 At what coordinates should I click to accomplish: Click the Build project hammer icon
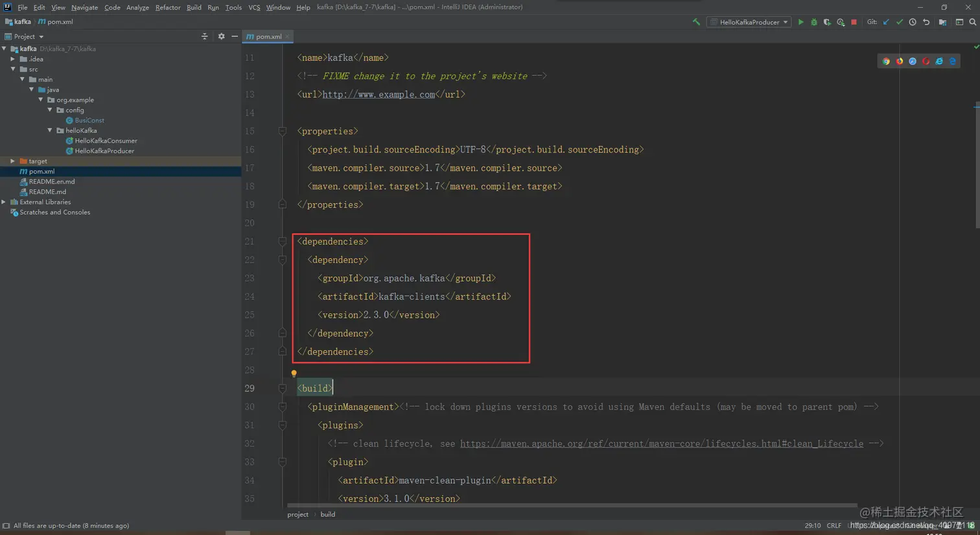coord(696,22)
